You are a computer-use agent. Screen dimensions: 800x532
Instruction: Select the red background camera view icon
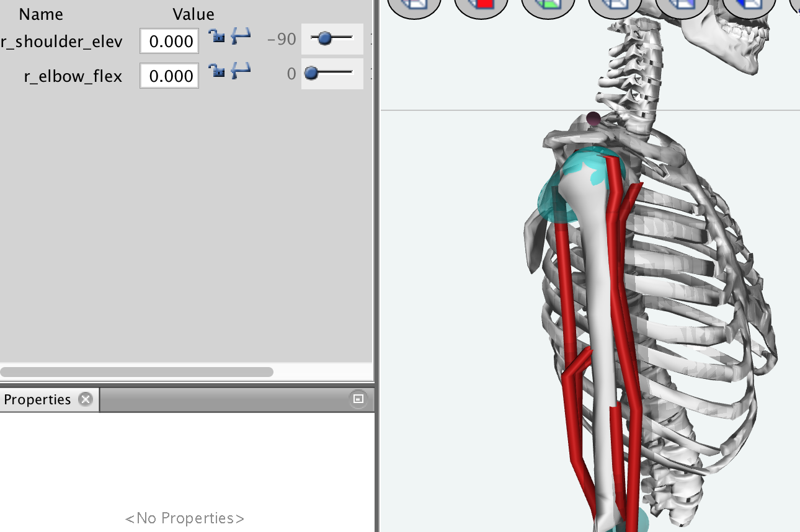(x=481, y=5)
